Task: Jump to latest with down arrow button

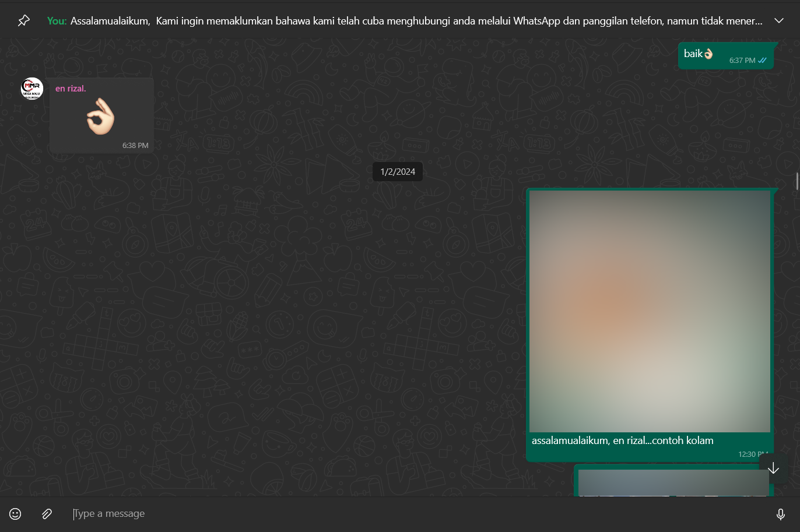Action: pos(773,468)
